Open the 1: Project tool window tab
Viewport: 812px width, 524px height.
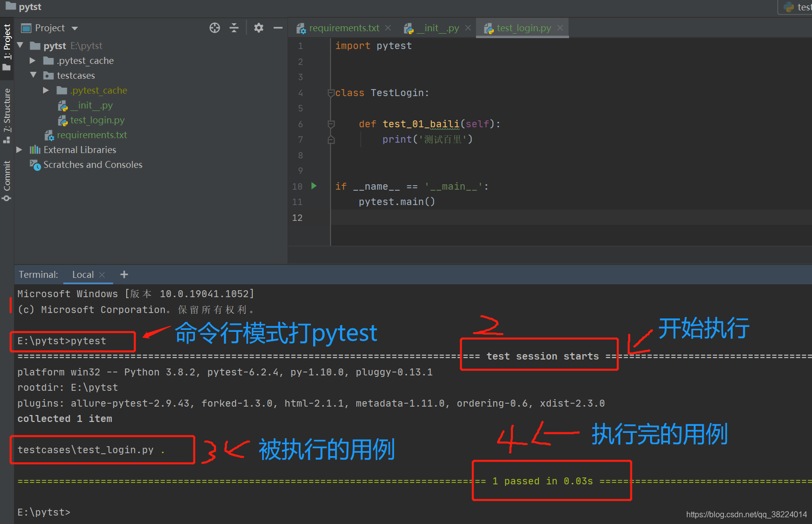pos(7,47)
